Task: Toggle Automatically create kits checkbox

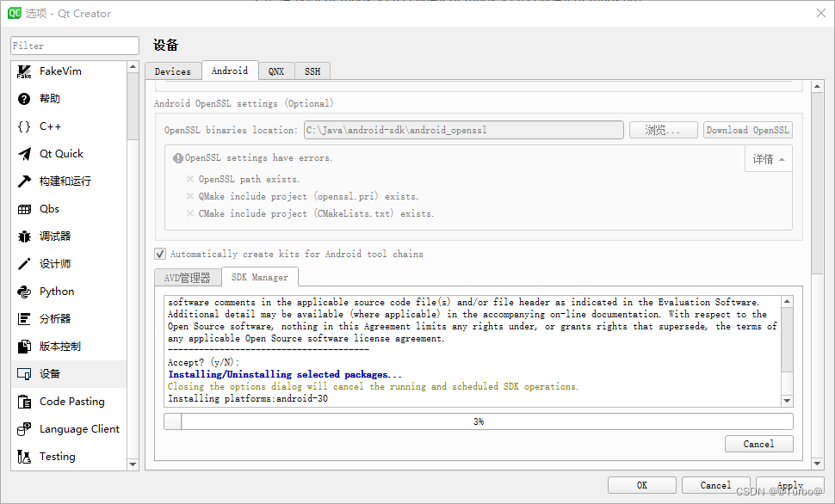Action: (x=160, y=254)
